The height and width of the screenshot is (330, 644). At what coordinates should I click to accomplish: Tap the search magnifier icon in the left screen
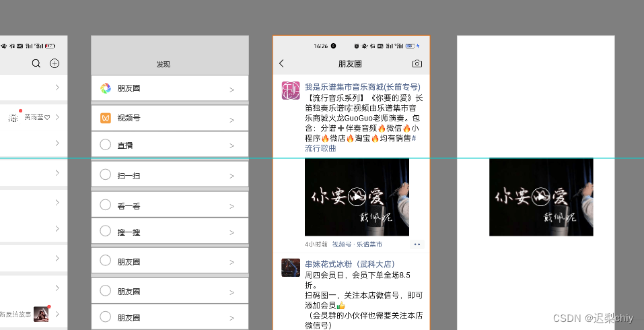click(36, 63)
